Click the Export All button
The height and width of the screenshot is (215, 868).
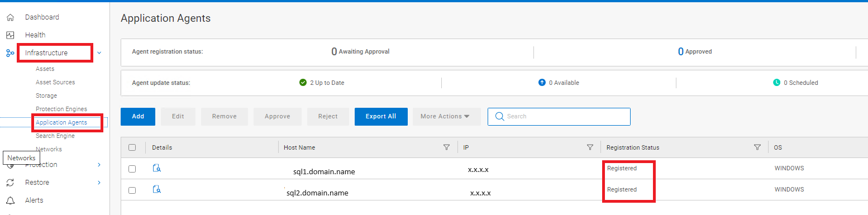click(x=381, y=117)
